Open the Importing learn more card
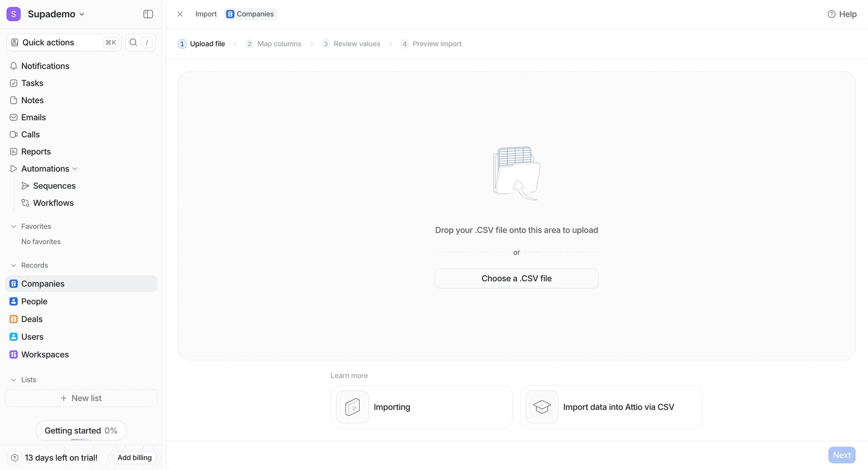 [421, 406]
